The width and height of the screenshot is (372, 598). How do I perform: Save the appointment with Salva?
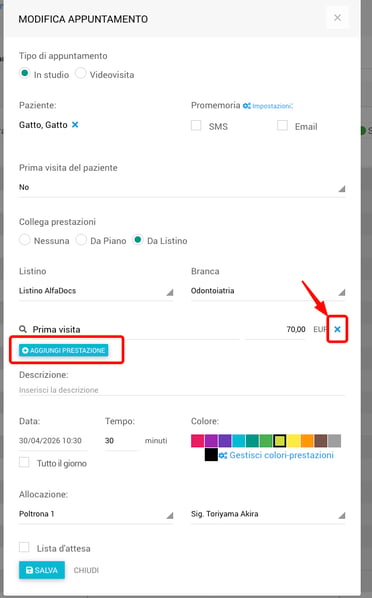(42, 570)
